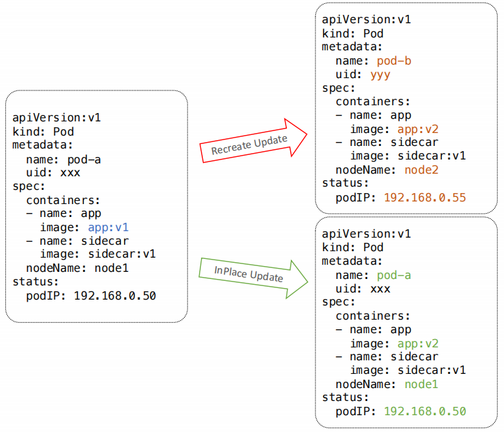Select orange "pod-b" name value

click(394, 61)
